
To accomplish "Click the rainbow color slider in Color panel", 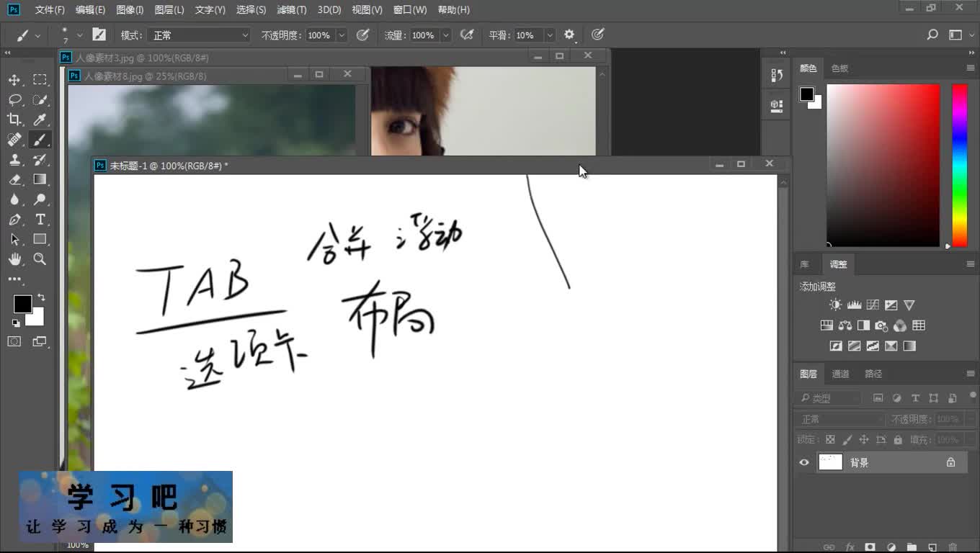I will pos(960,166).
